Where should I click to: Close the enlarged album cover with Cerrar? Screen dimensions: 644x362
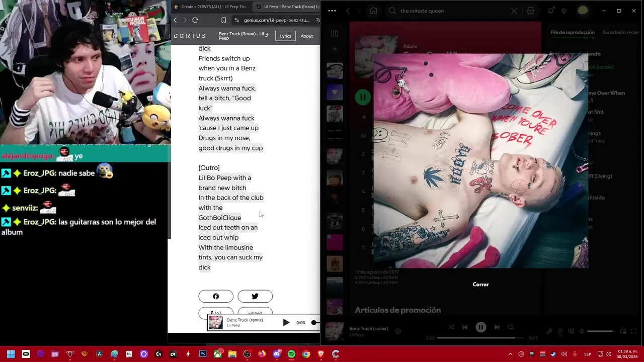click(480, 285)
